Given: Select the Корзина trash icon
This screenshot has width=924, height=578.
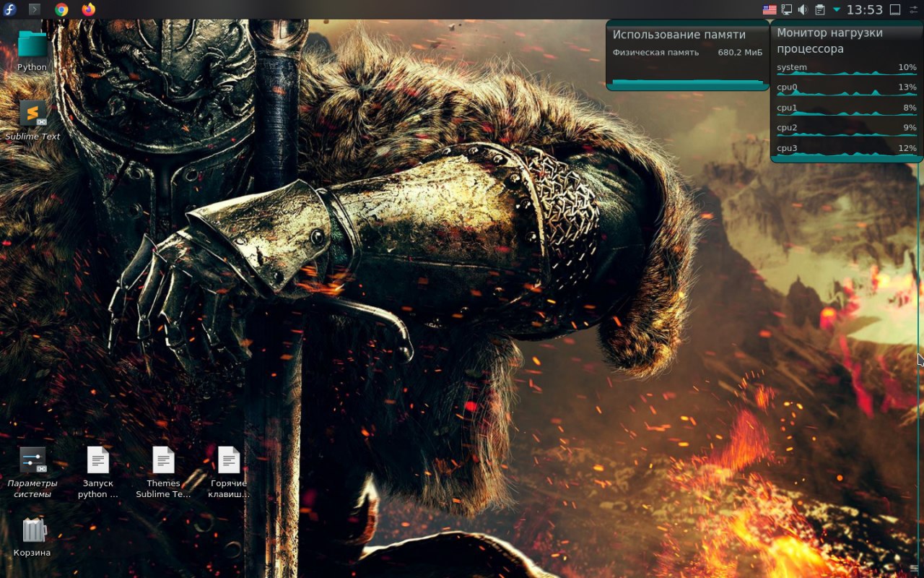Looking at the screenshot, I should tap(32, 538).
